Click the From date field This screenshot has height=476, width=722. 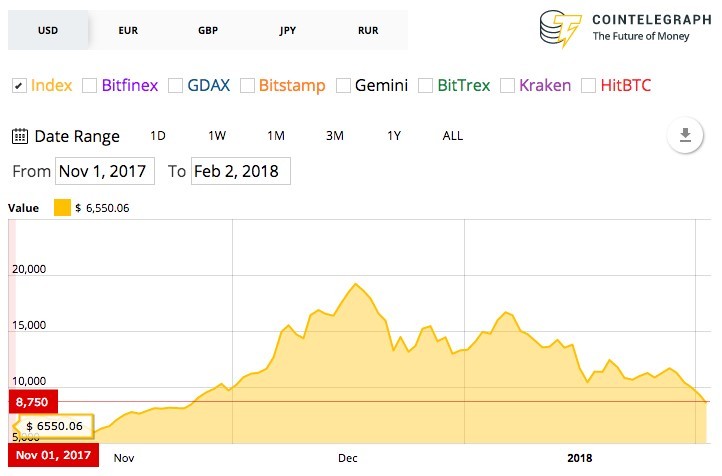(105, 171)
